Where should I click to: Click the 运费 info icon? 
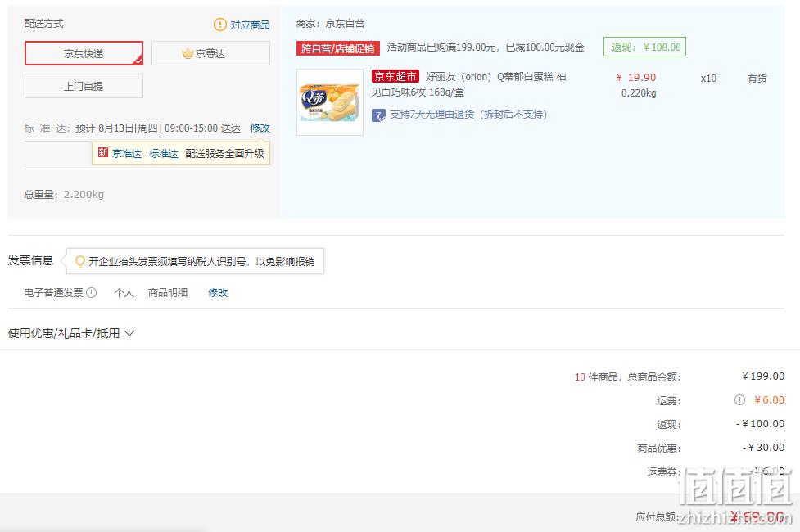[739, 400]
